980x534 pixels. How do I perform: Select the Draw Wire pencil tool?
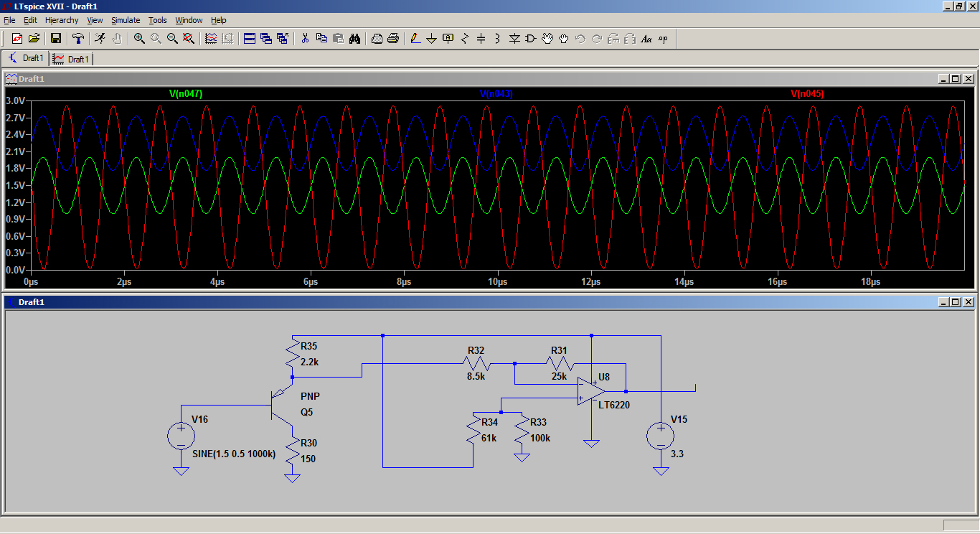[415, 38]
